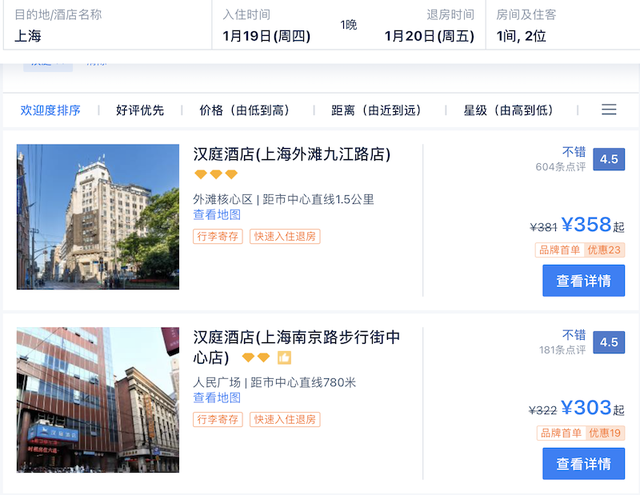Screen dimensions: 640x495
Task: View details of 南京路步行街中心店 hotel
Action: click(x=583, y=464)
